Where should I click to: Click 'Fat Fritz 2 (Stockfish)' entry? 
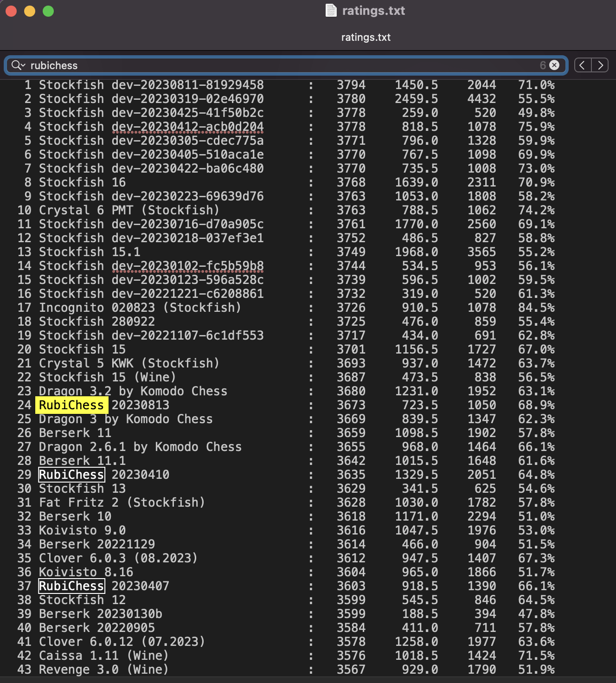click(x=122, y=503)
